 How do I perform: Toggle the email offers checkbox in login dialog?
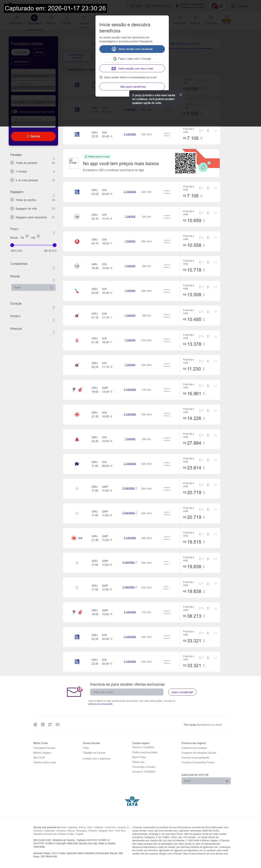pos(101,77)
